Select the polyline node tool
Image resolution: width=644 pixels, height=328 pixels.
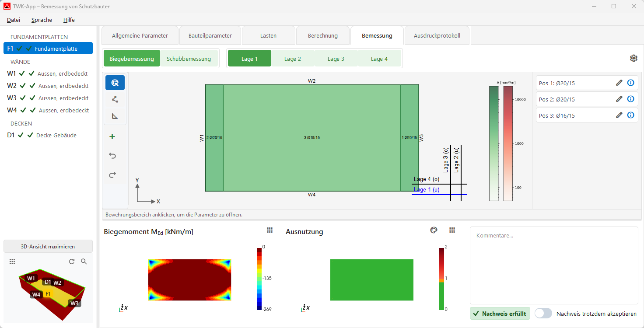point(115,99)
